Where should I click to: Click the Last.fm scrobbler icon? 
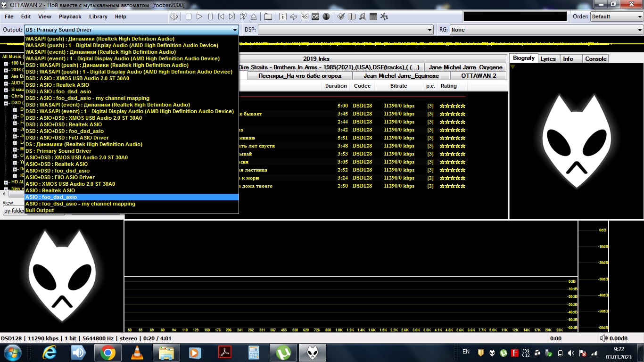(315, 16)
